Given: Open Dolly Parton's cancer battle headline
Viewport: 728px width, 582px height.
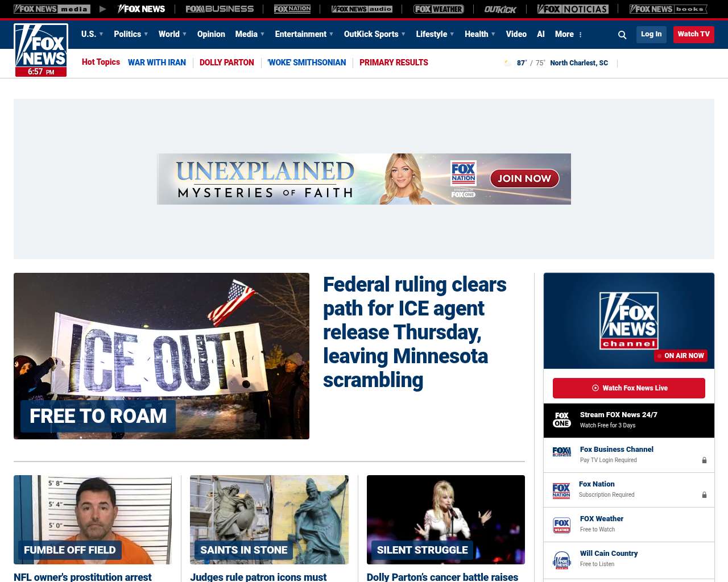Looking at the screenshot, I should (442, 577).
